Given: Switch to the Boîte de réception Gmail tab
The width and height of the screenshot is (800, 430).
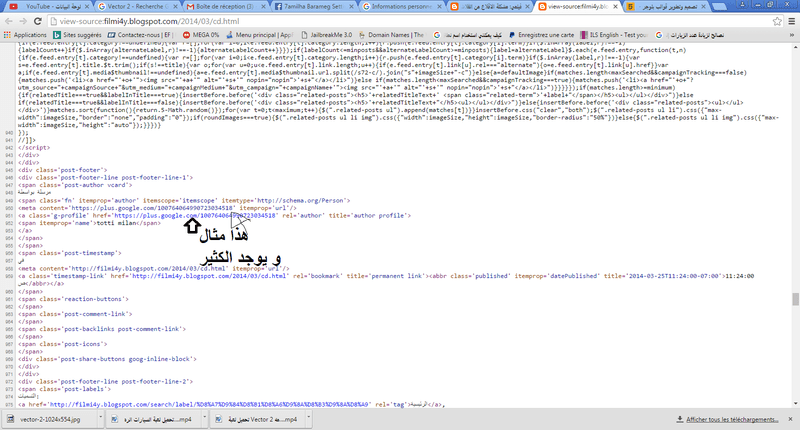Looking at the screenshot, I should [x=225, y=7].
